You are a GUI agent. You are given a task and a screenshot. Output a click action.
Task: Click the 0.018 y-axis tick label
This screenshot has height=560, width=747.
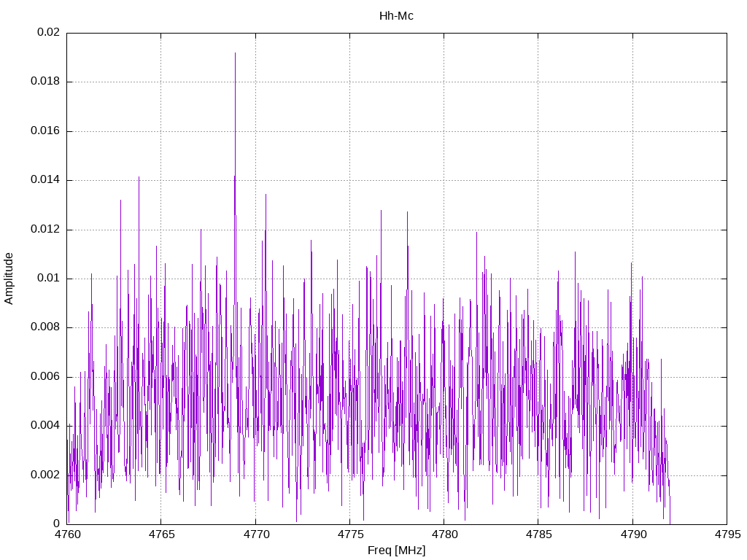coord(46,82)
